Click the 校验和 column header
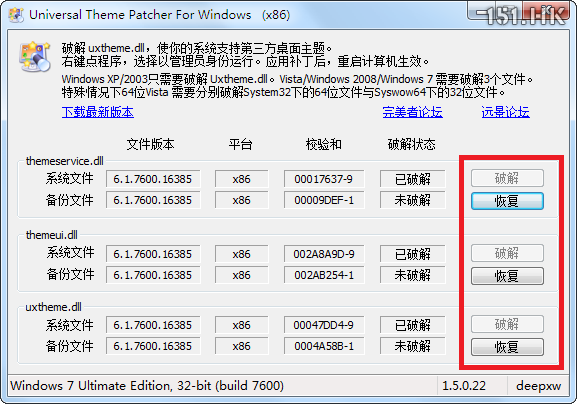Viewport: 577px width, 404px height. coord(324,144)
